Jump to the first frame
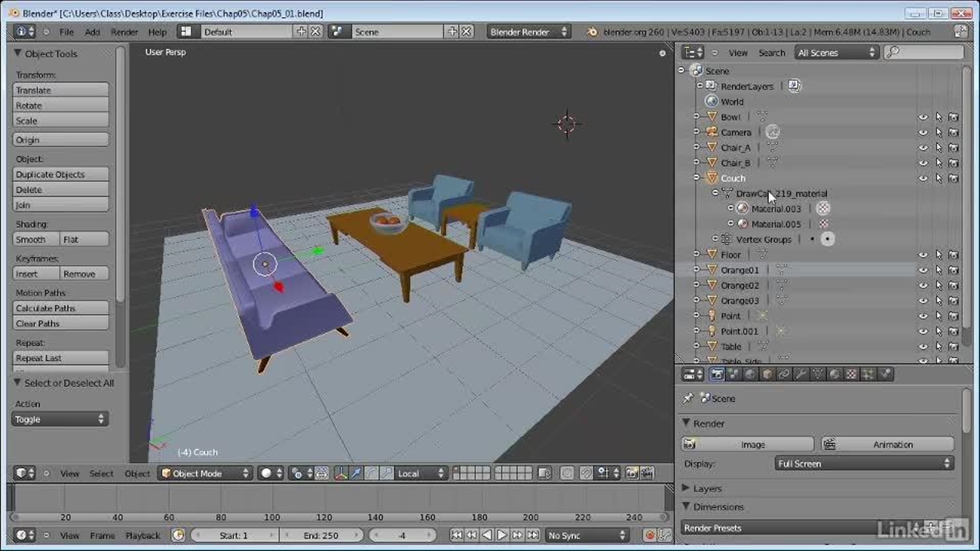Image resolution: width=980 pixels, height=551 pixels. (x=456, y=536)
